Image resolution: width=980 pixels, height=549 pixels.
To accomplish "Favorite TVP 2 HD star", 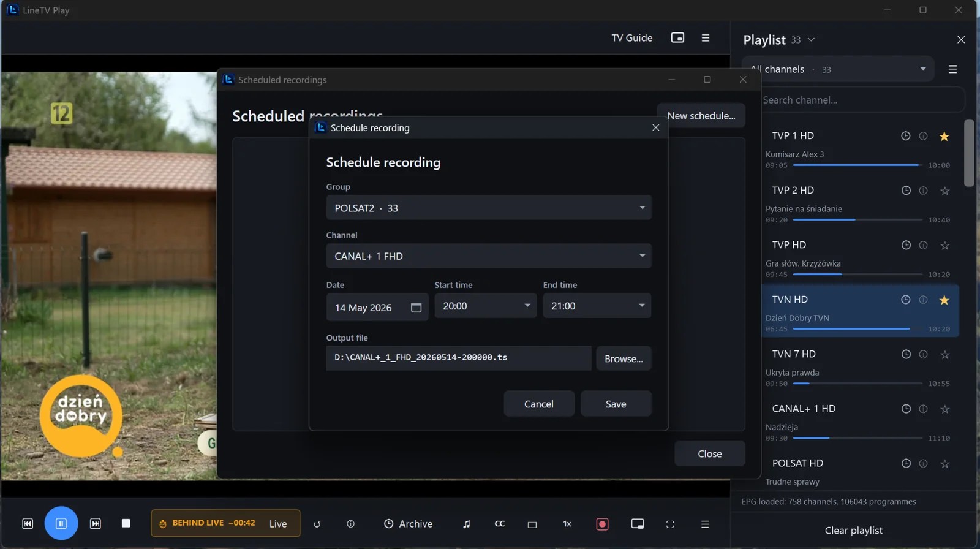I will click(x=944, y=191).
